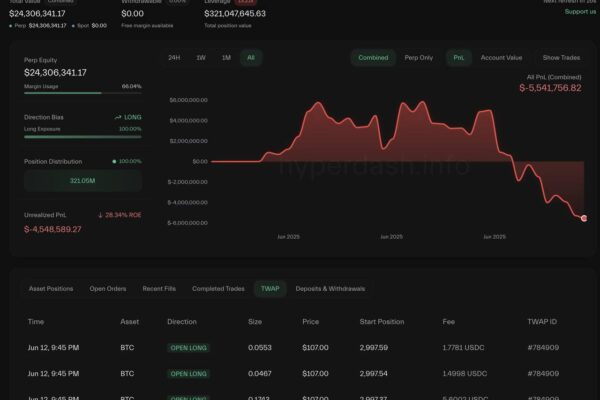Open the TWAP tab
Screen dimensions: 600x400
point(270,289)
